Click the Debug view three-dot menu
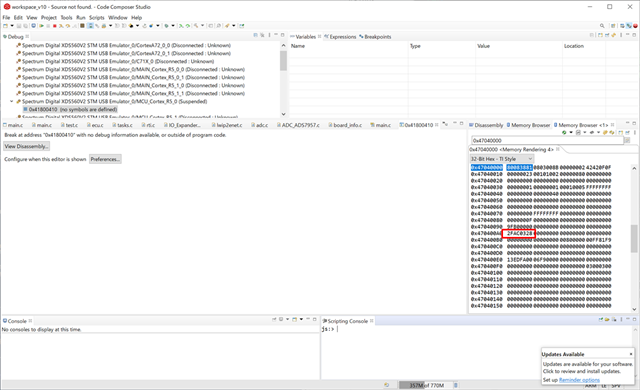The width and height of the screenshot is (640, 390). [x=269, y=35]
